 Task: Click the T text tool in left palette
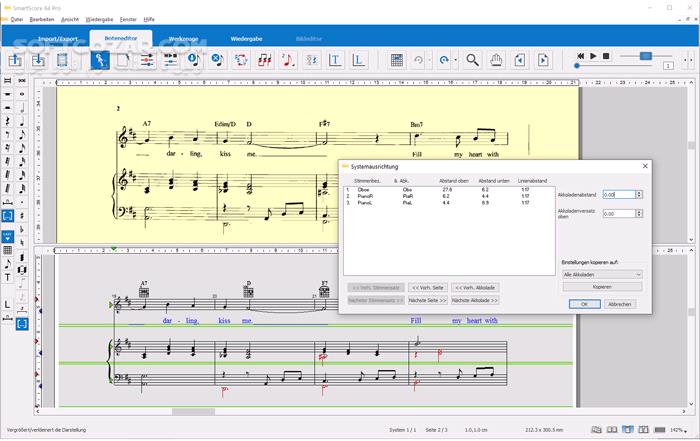point(8,277)
